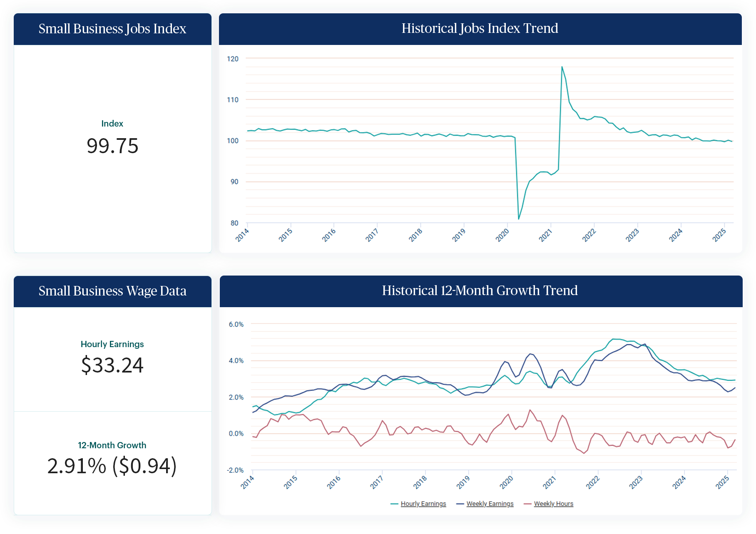Click the $33.24 hourly earnings figure

pyautogui.click(x=112, y=365)
